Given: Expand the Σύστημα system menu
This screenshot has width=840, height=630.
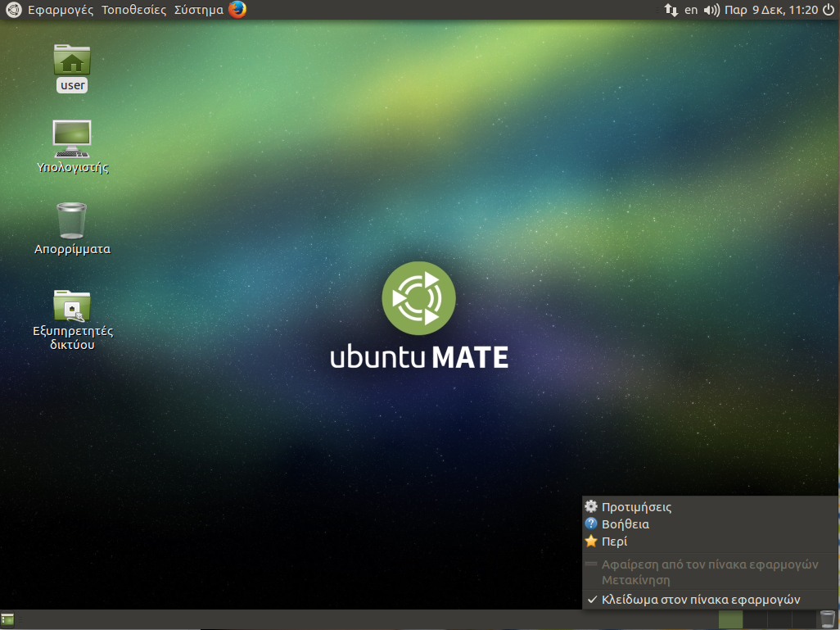Looking at the screenshot, I should tap(198, 10).
